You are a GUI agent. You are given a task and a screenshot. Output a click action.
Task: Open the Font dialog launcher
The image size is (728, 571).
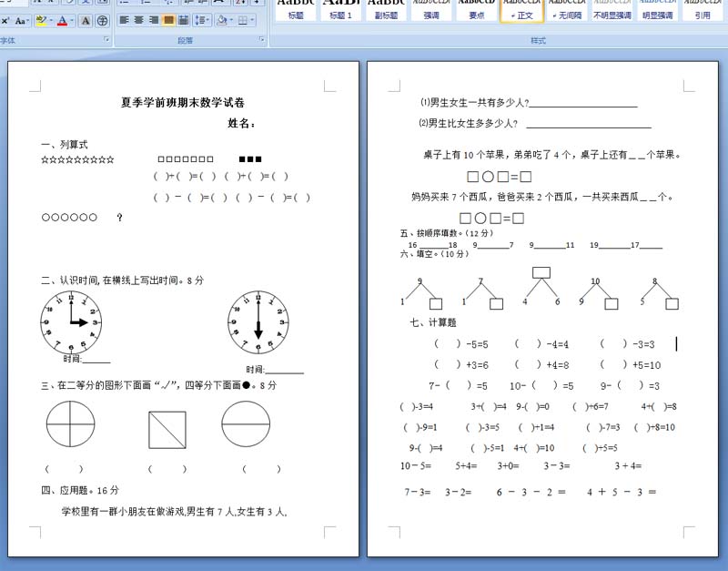pos(106,40)
